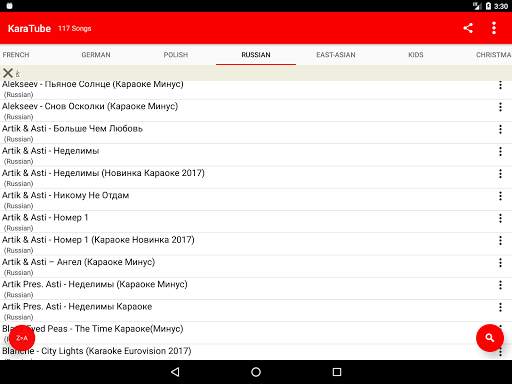Select song Black Eyed Peas - The Time Караоке(Минус)
Image resolution: width=512 pixels, height=384 pixels.
256,333
